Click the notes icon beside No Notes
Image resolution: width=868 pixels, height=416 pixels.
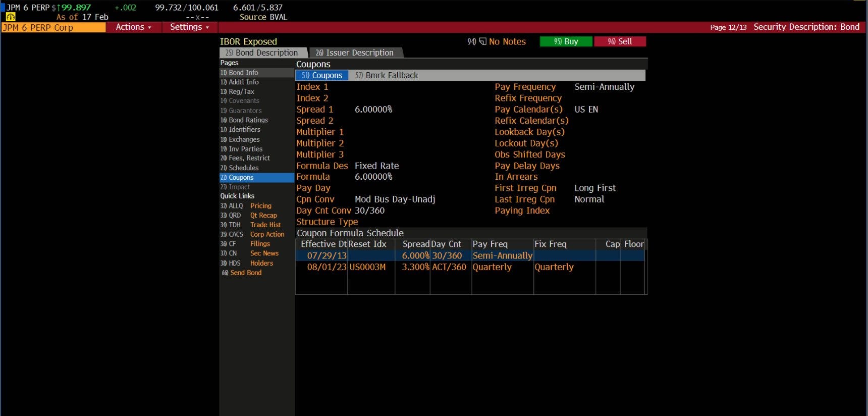coord(482,41)
